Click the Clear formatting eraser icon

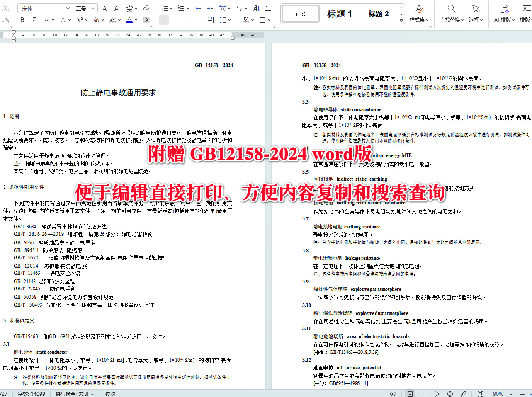click(x=146, y=8)
